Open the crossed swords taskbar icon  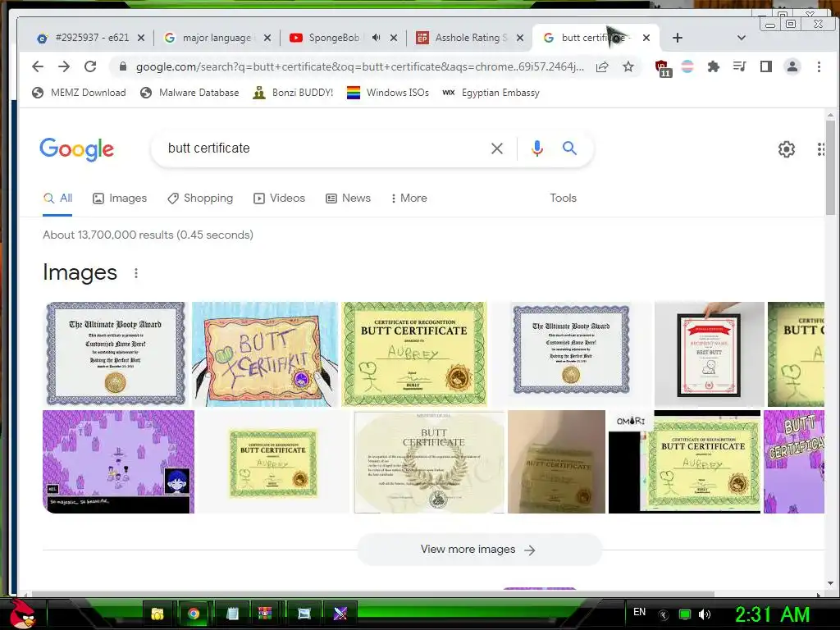point(340,614)
